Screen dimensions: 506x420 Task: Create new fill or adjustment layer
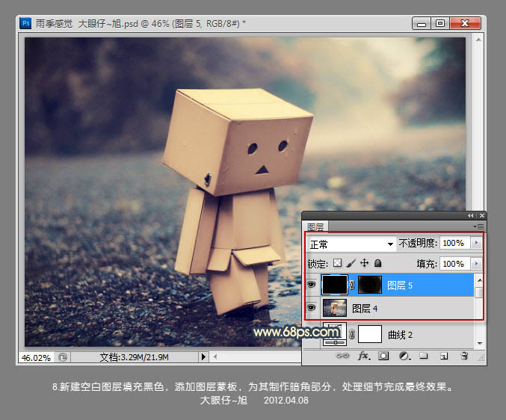pyautogui.click(x=404, y=356)
